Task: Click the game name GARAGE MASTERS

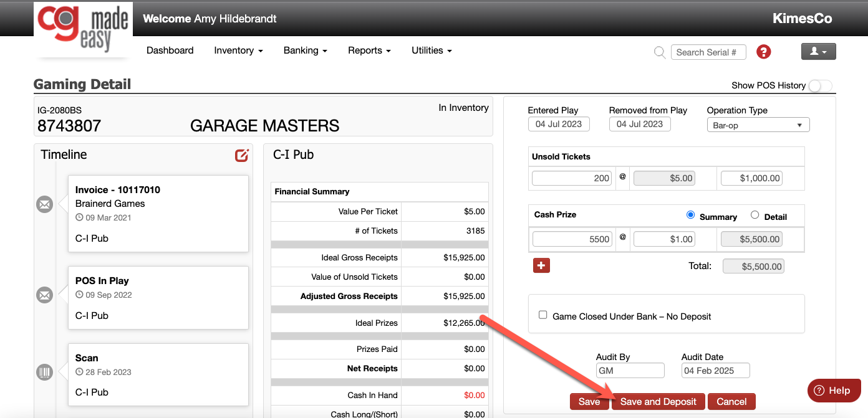Action: click(265, 126)
